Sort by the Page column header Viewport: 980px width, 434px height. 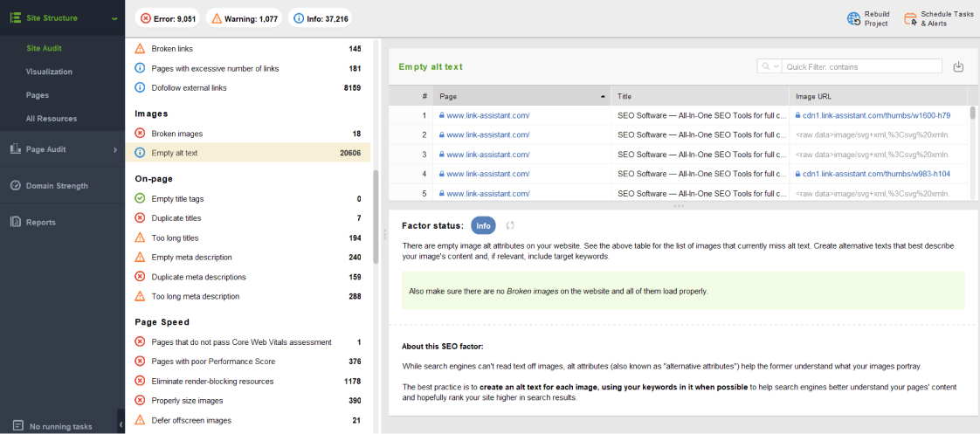tap(521, 97)
